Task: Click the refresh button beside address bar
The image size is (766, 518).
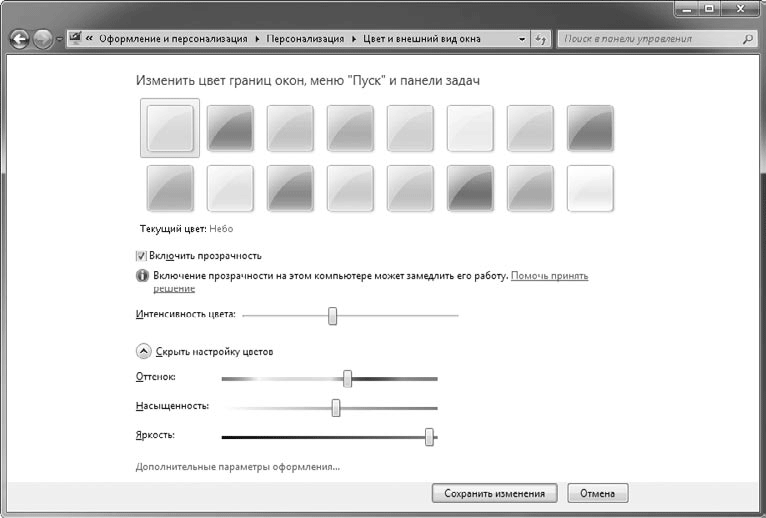Action: (541, 39)
